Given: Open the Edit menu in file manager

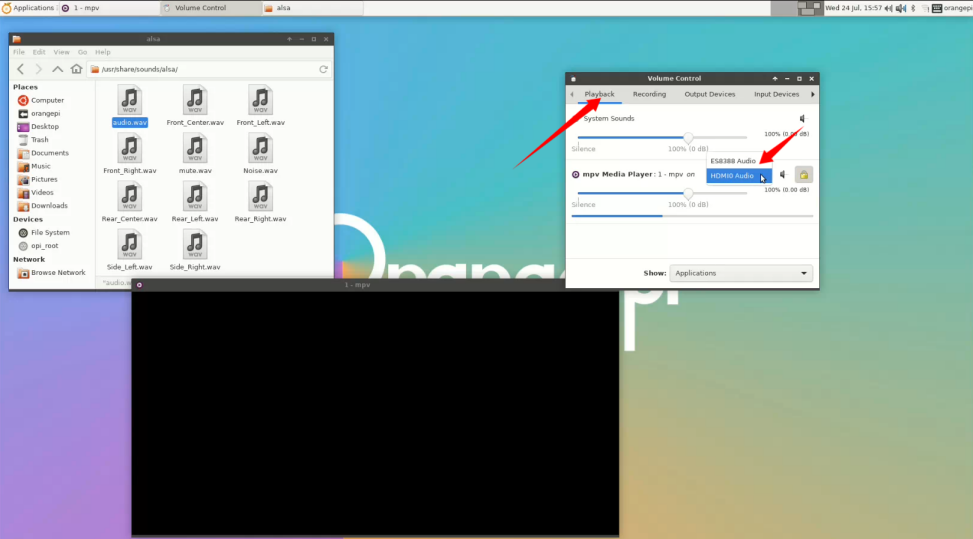Looking at the screenshot, I should point(39,52).
